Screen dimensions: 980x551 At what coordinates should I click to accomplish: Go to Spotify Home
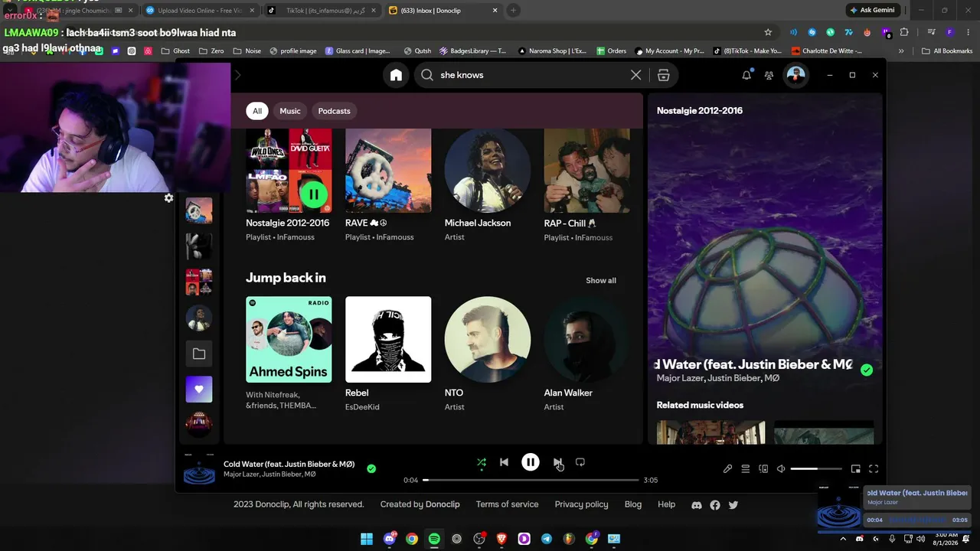coord(396,75)
